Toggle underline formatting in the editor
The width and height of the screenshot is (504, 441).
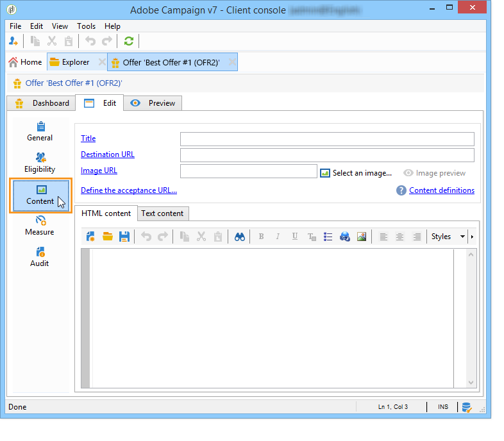point(294,237)
